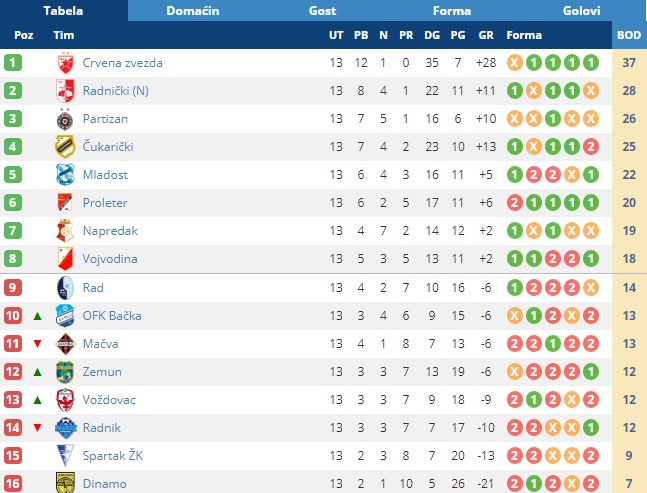Click the Spartak ŽK club crest
This screenshot has width=647, height=493.
65,456
